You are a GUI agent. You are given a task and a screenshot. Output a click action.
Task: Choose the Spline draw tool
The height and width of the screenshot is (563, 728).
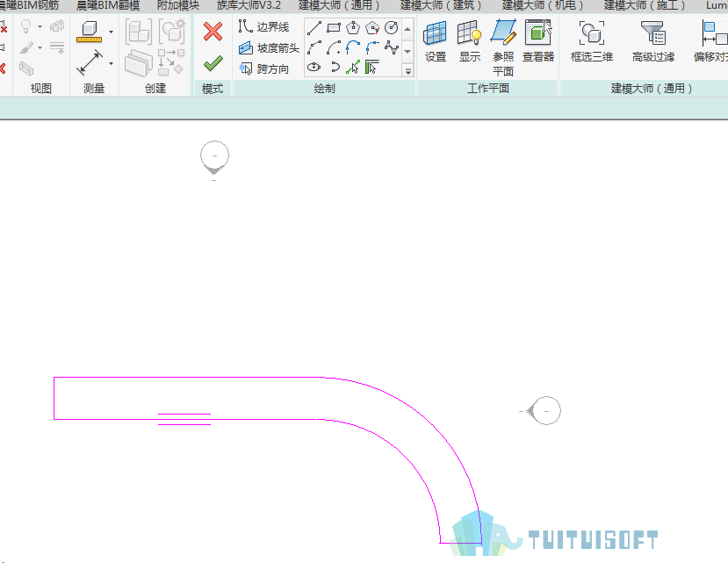[392, 47]
